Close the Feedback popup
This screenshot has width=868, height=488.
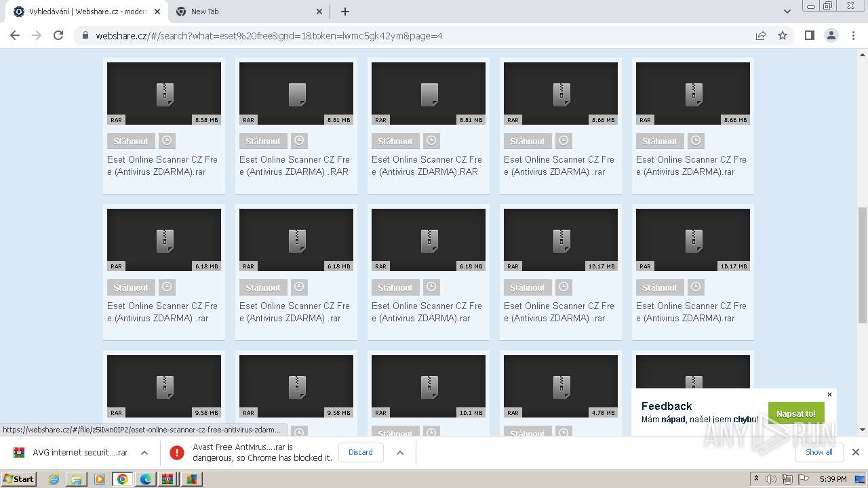(829, 394)
